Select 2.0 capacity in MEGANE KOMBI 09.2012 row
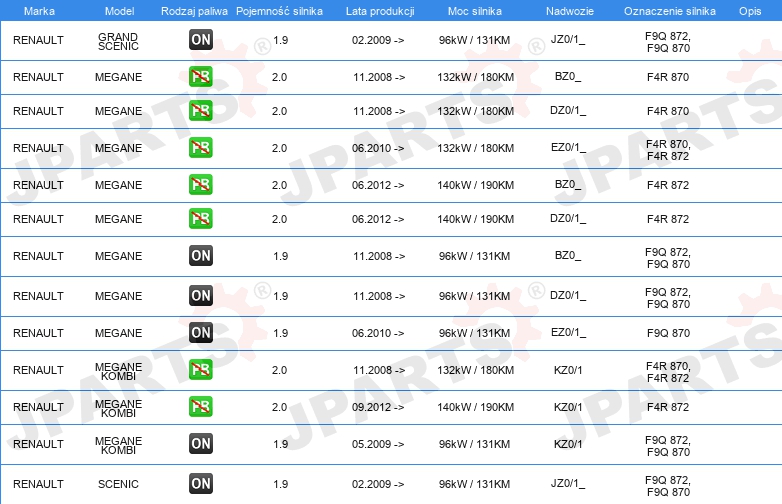Image resolution: width=782 pixels, height=504 pixels. (279, 407)
